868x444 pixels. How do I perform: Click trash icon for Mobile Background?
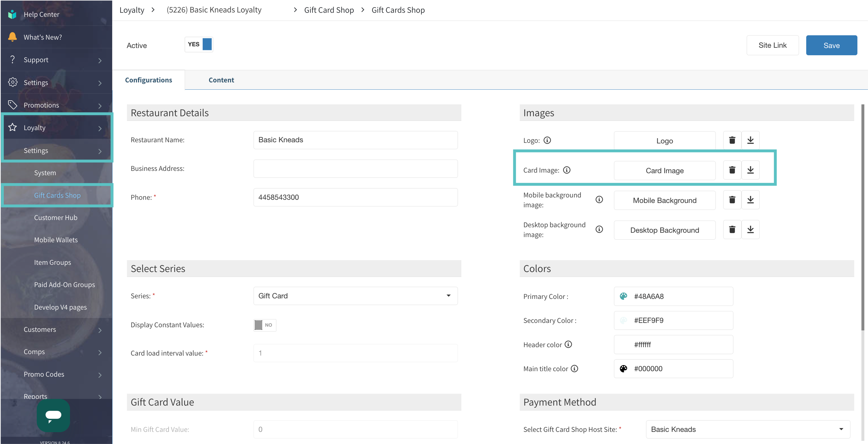click(732, 200)
